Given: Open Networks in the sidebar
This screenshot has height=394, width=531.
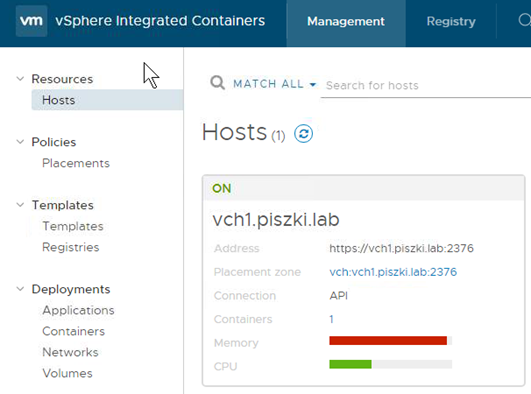Looking at the screenshot, I should click(x=70, y=352).
